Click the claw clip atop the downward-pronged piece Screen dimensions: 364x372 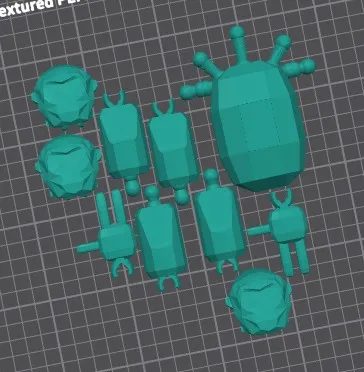coord(282,198)
